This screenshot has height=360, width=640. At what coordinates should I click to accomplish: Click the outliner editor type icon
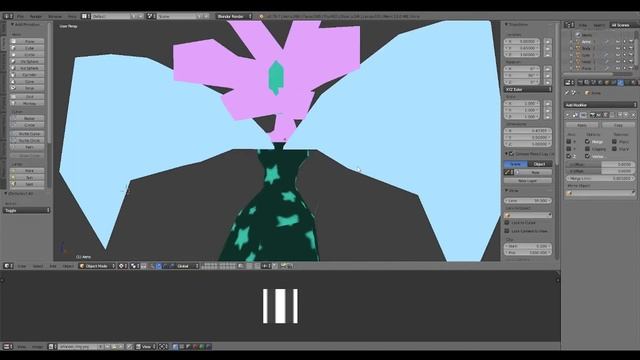pyautogui.click(x=569, y=25)
